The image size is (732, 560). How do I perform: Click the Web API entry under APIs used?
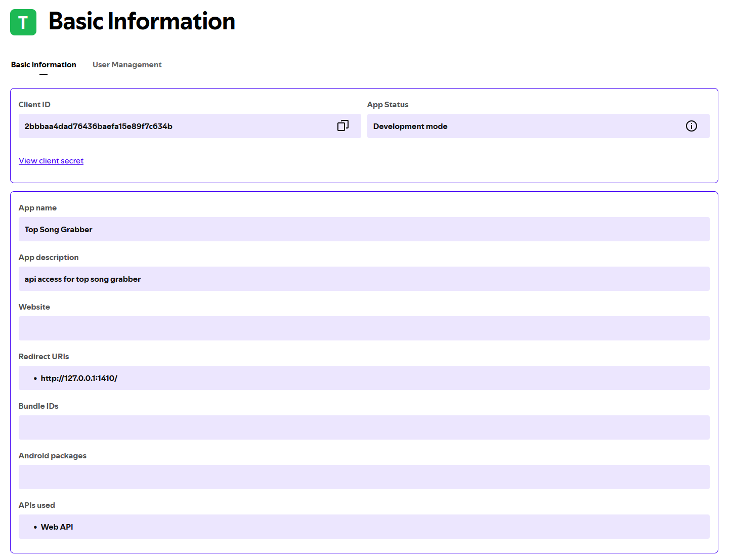coord(57,527)
